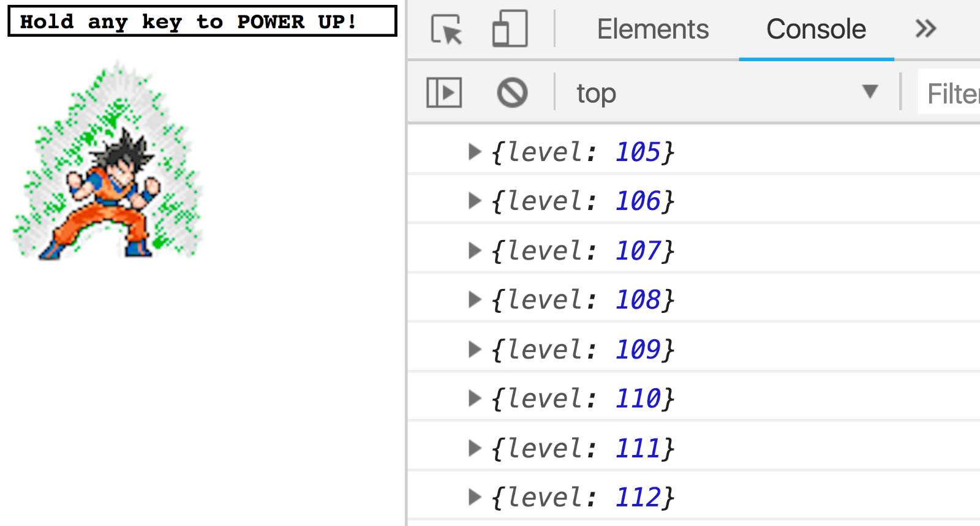Select the Console tab

pos(816,29)
